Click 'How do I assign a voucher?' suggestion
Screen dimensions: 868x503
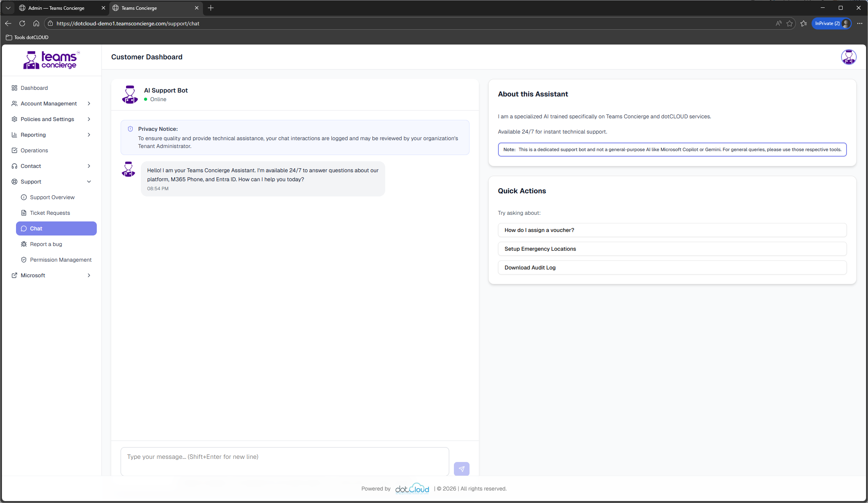pyautogui.click(x=672, y=230)
